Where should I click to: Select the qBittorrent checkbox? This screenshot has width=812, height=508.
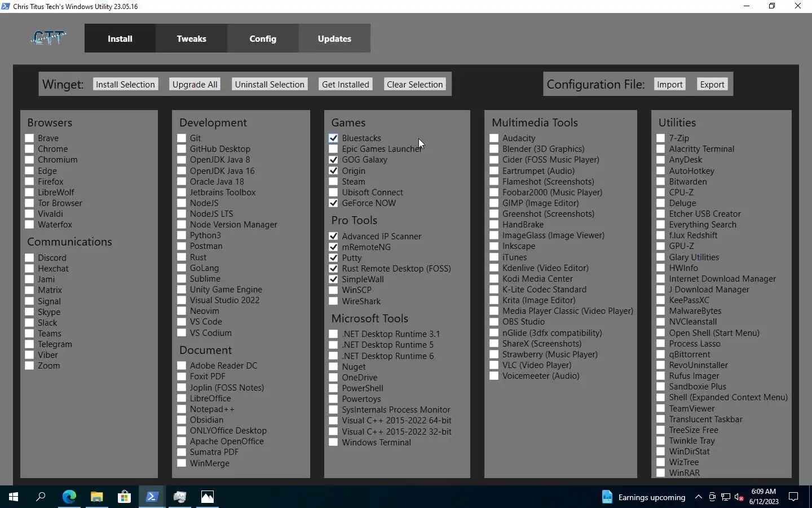pos(661,354)
